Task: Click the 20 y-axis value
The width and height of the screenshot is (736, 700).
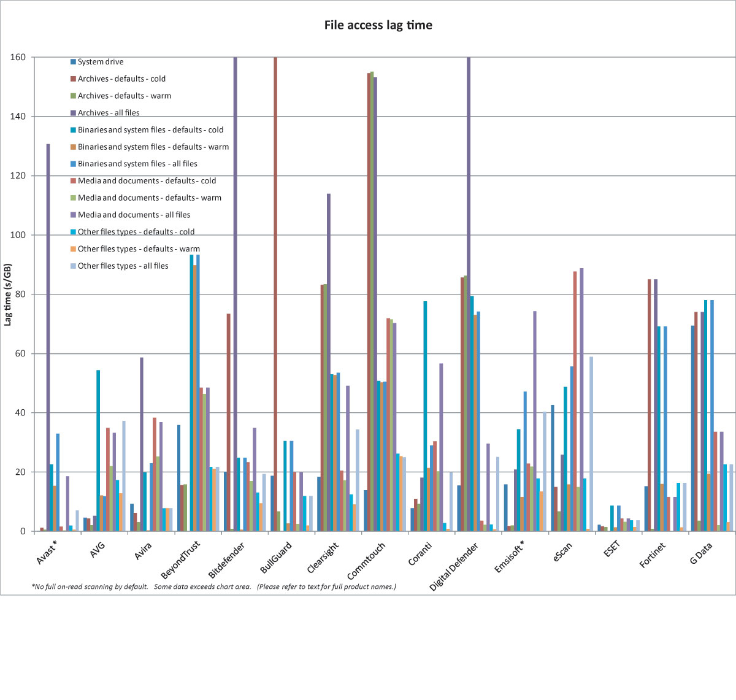Action: click(x=20, y=472)
